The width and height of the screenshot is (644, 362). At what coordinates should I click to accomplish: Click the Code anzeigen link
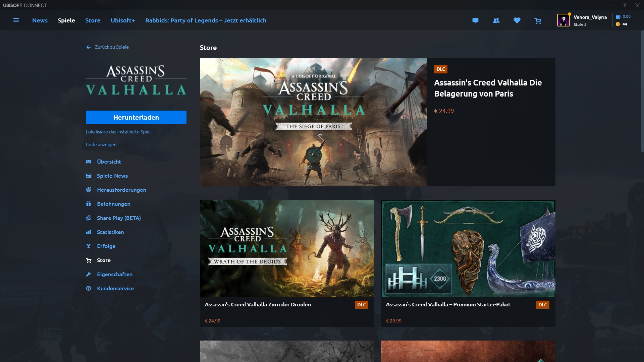point(101,144)
